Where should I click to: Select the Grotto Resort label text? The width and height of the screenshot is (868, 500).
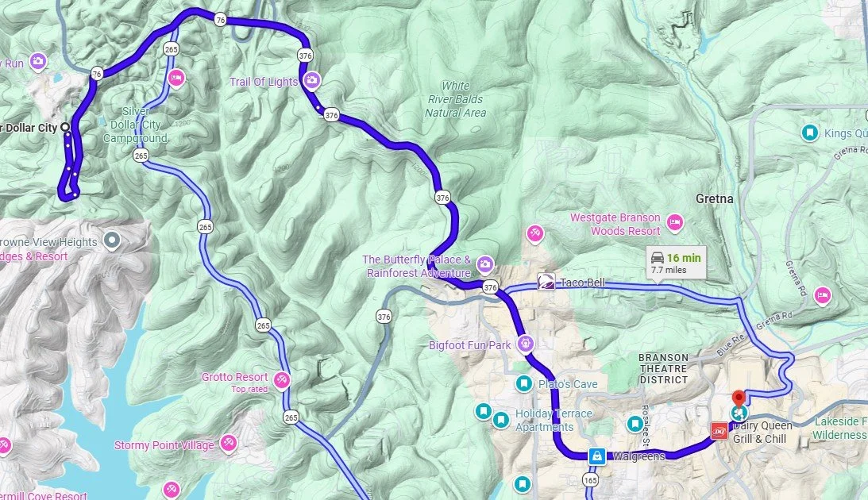click(x=235, y=377)
